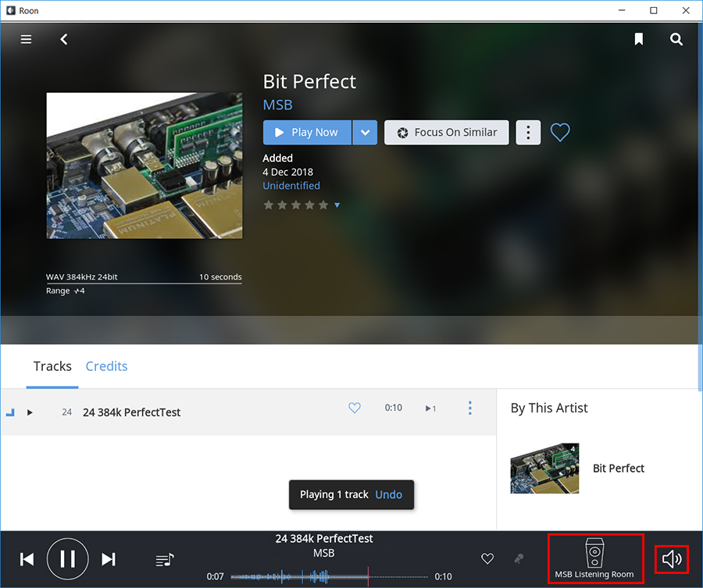
Task: Open the star rating dropdown arrow
Action: [337, 205]
